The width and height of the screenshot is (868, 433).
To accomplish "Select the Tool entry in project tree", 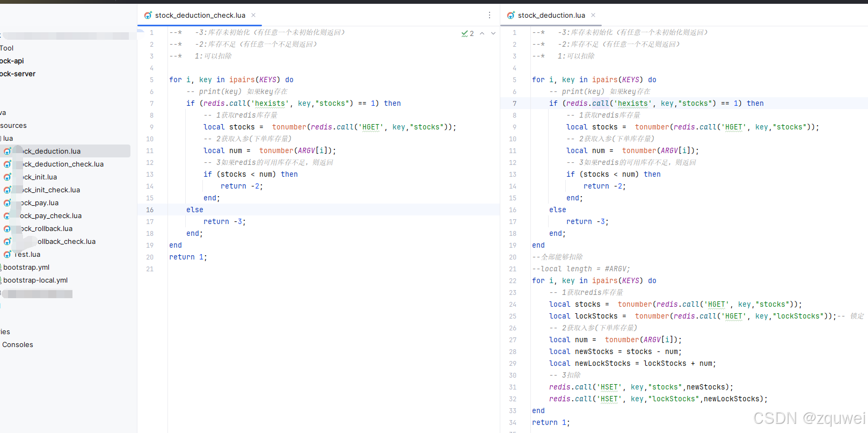I will pos(7,48).
